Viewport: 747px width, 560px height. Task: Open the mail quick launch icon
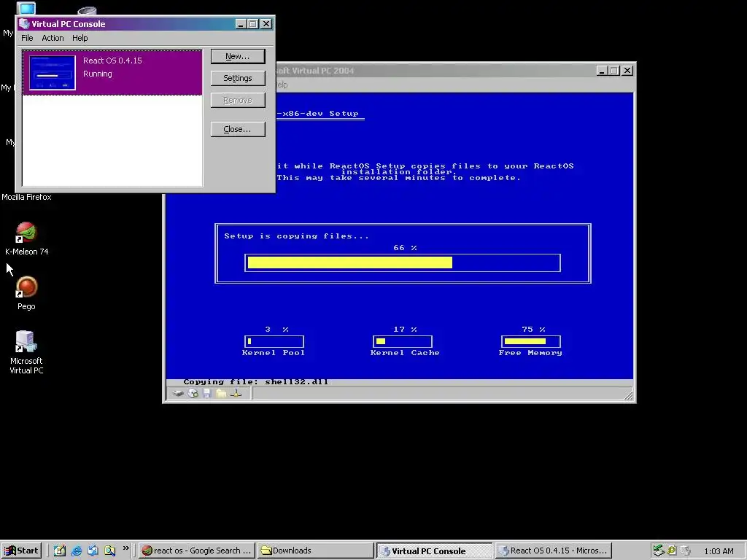tap(93, 551)
